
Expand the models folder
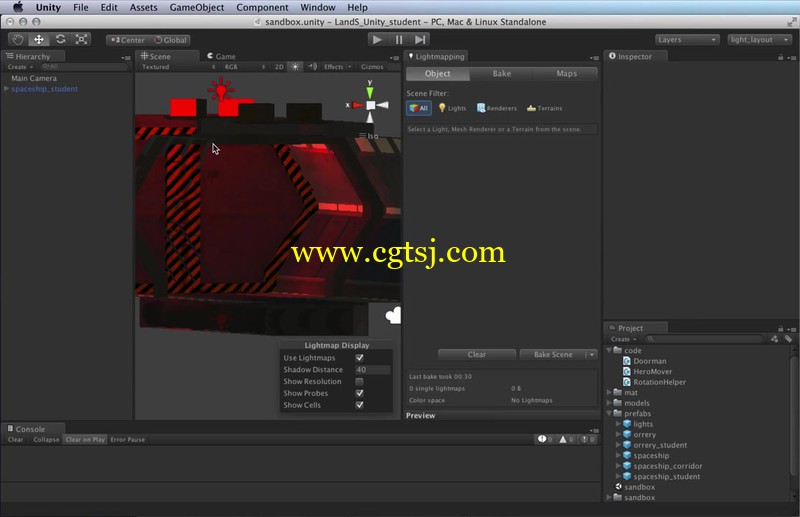[x=609, y=403]
